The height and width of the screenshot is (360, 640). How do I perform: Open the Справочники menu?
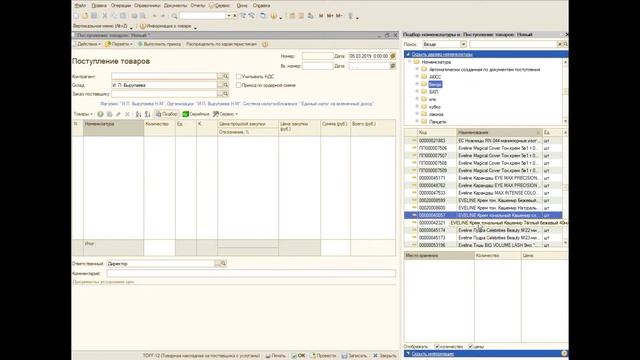click(147, 6)
